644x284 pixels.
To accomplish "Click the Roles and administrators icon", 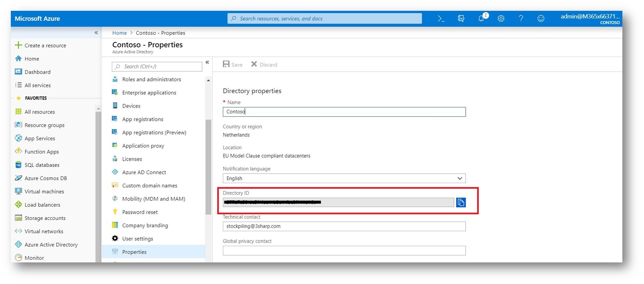I will coord(115,79).
